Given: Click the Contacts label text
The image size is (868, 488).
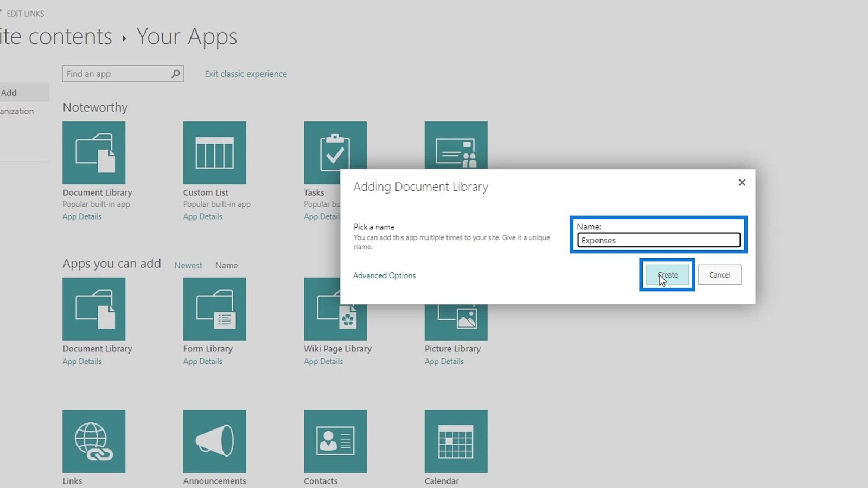Looking at the screenshot, I should pos(321,481).
